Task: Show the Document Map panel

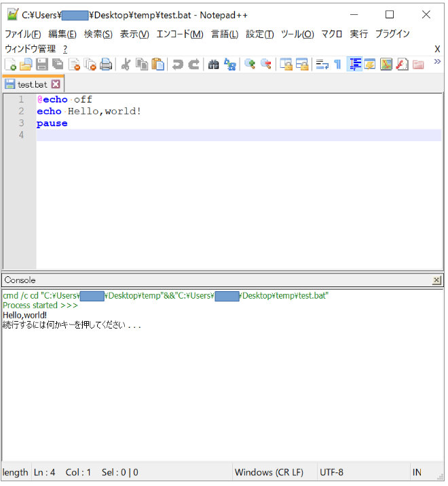Action: tap(386, 64)
